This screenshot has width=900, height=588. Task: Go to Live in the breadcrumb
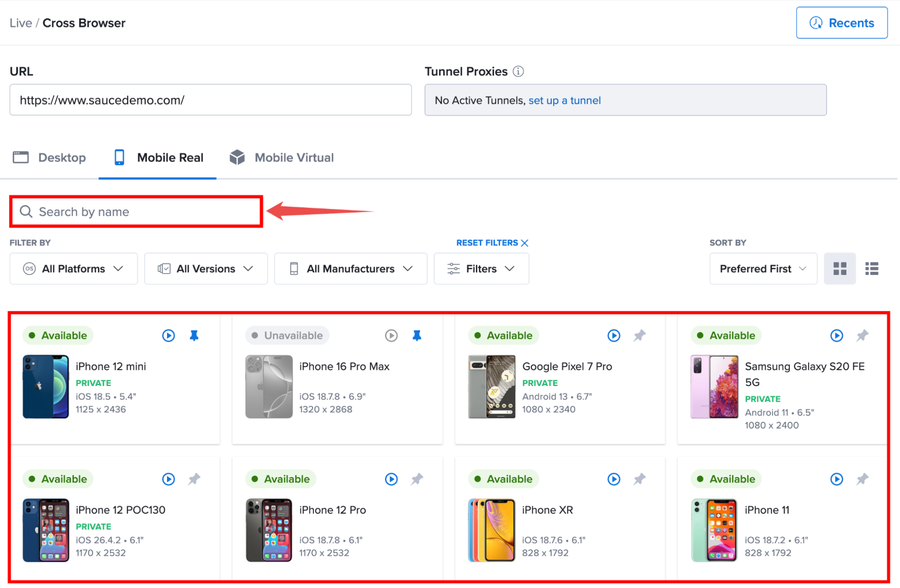coord(21,23)
